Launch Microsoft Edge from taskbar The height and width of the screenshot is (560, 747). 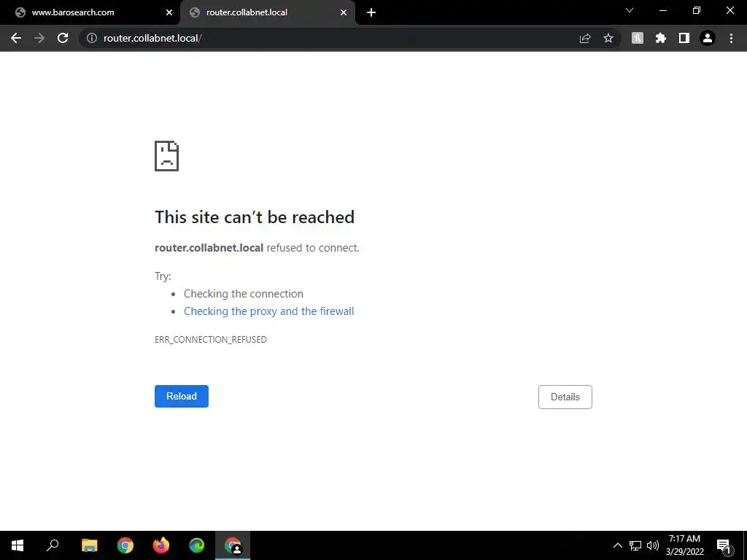click(x=197, y=545)
